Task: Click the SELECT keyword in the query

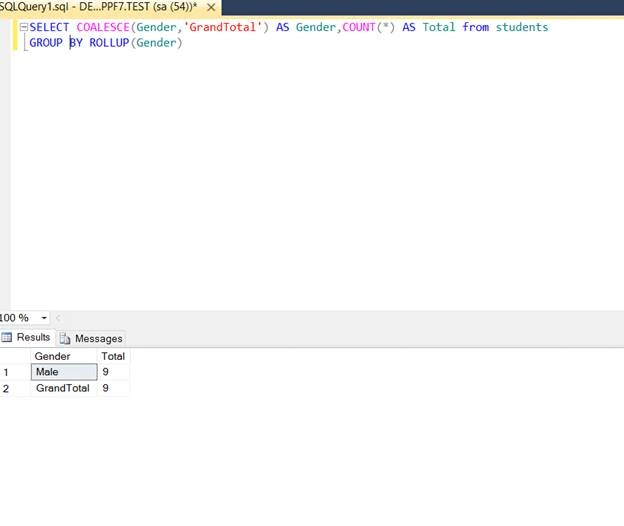Action: point(49,27)
